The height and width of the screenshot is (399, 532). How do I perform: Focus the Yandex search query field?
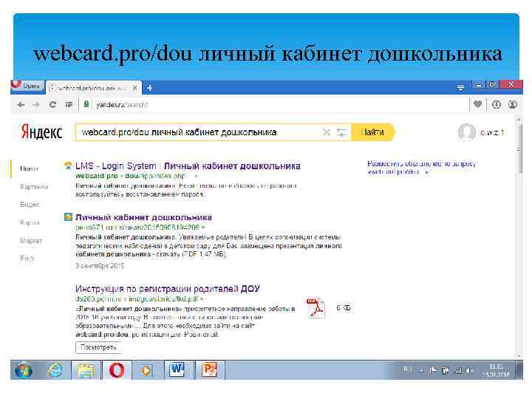(199, 132)
